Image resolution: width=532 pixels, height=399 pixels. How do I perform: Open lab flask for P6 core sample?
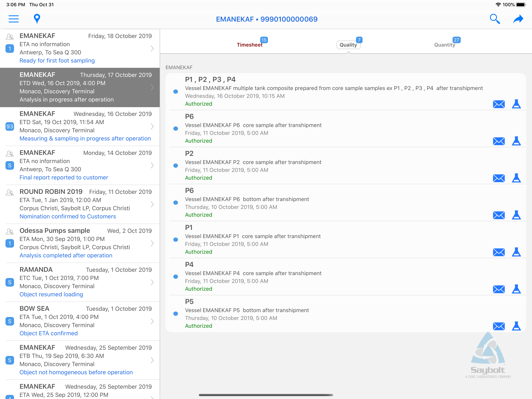coord(516,141)
